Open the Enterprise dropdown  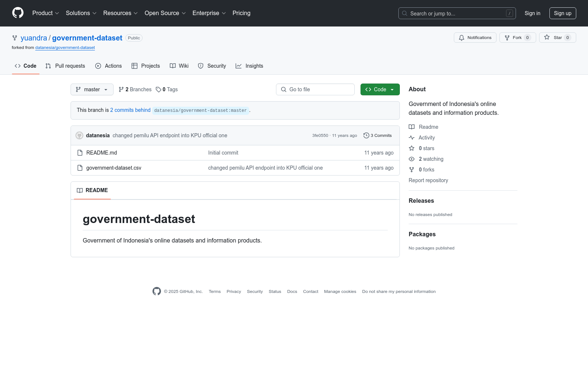coord(209,13)
